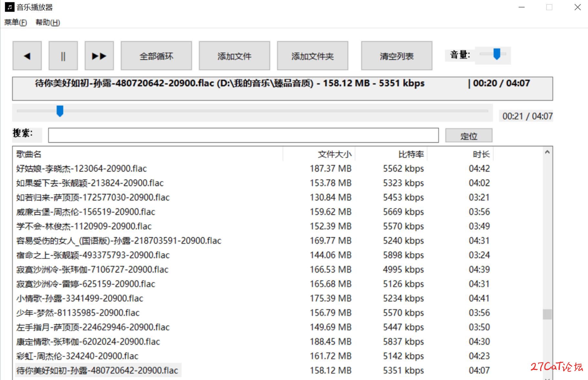Click the 130.84 MB file size cell
This screenshot has height=380, width=588.
click(331, 197)
